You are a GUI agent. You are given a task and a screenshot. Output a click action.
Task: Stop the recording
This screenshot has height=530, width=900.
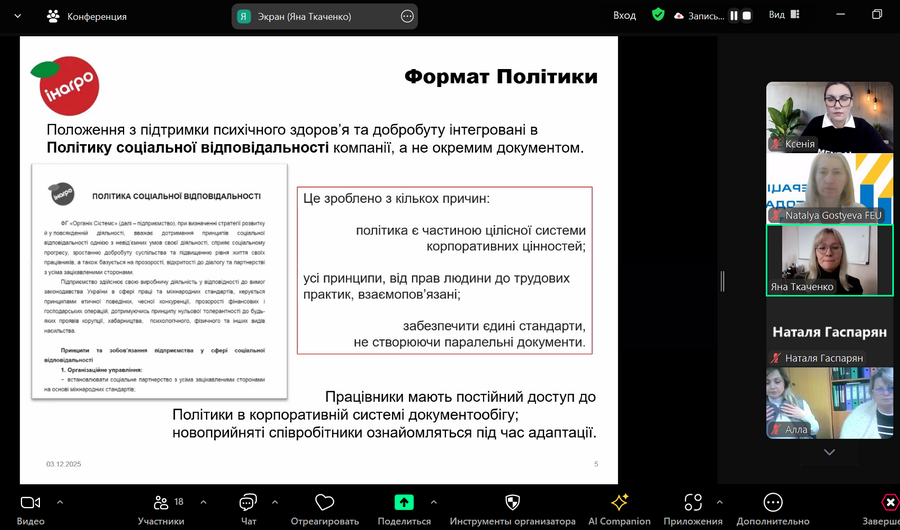coord(747,16)
